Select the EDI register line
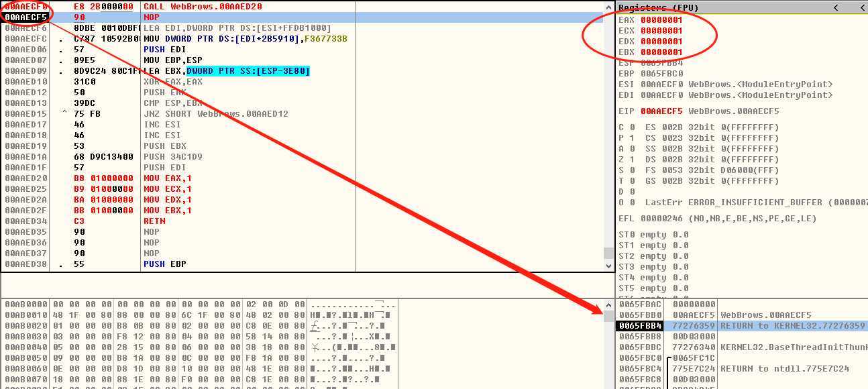This screenshot has height=389, width=868. tap(725, 95)
